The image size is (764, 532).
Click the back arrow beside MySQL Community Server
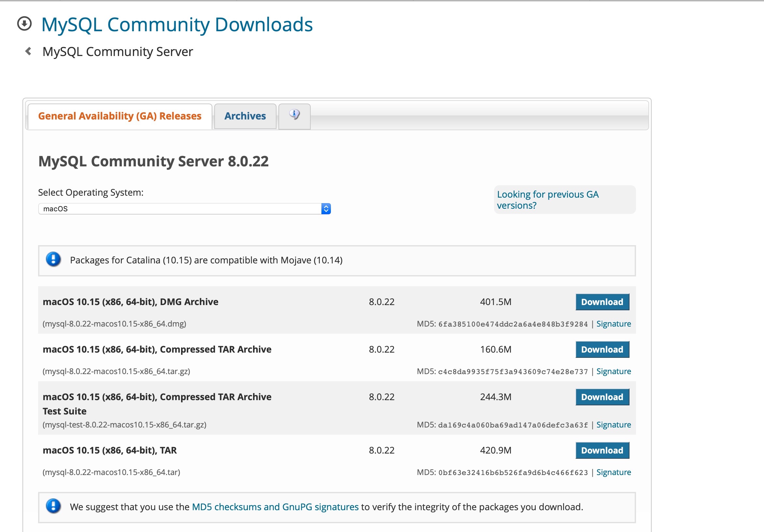(x=28, y=51)
